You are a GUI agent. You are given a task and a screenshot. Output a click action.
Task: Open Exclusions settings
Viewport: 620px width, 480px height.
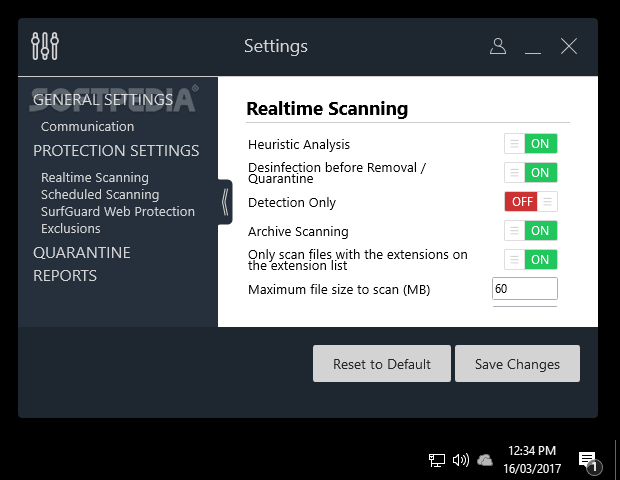(71, 229)
